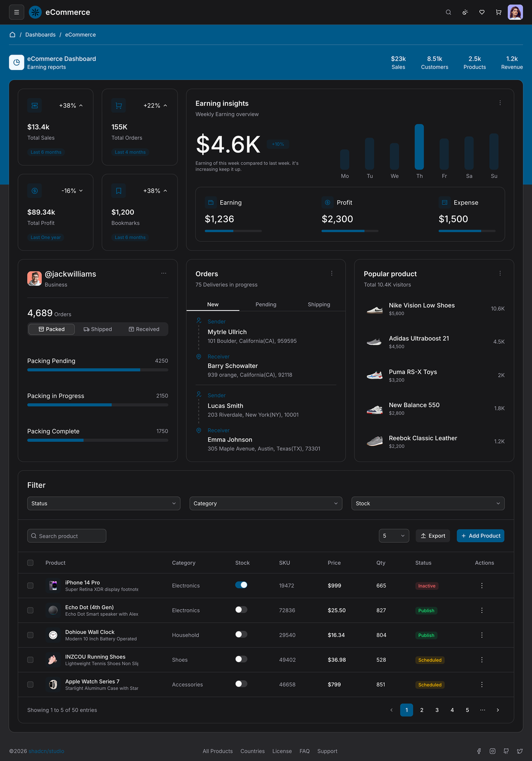Open jackwilliams card more options
Image resolution: width=532 pixels, height=761 pixels.
click(164, 273)
